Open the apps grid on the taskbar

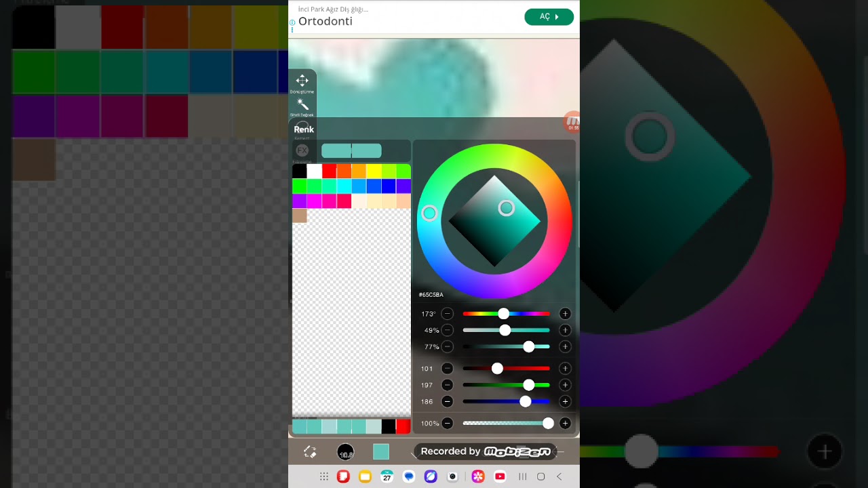pos(324,476)
